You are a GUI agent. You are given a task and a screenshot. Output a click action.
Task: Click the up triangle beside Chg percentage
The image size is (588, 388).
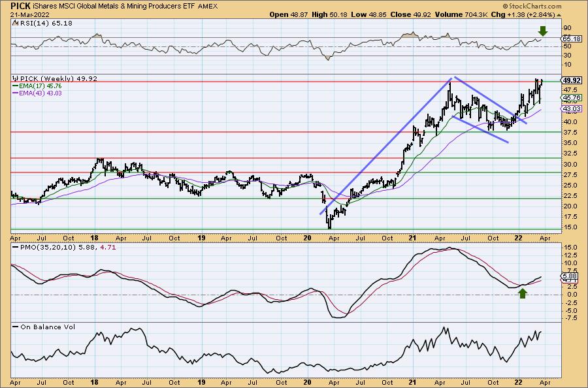559,15
